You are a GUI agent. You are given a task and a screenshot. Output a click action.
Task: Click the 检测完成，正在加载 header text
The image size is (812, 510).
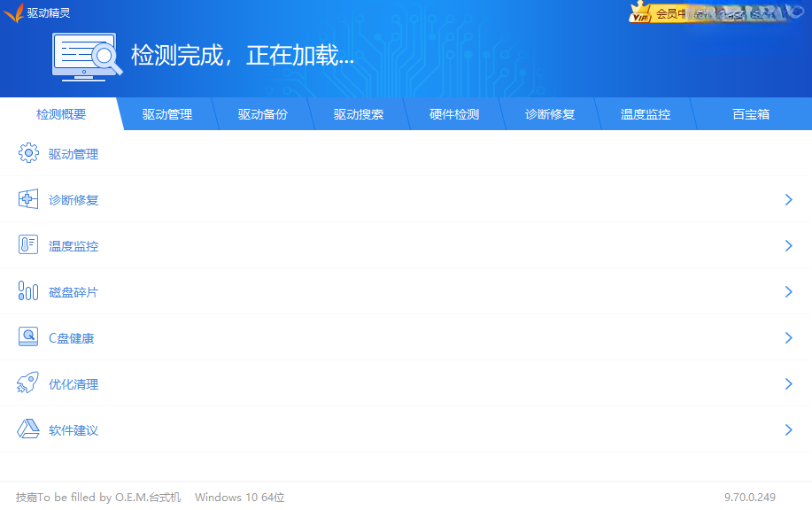243,55
